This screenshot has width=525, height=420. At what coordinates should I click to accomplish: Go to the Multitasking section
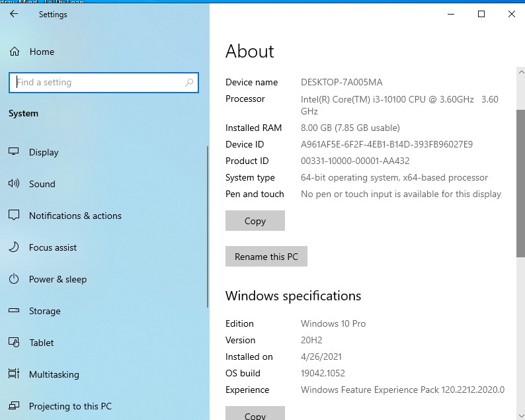(x=54, y=374)
